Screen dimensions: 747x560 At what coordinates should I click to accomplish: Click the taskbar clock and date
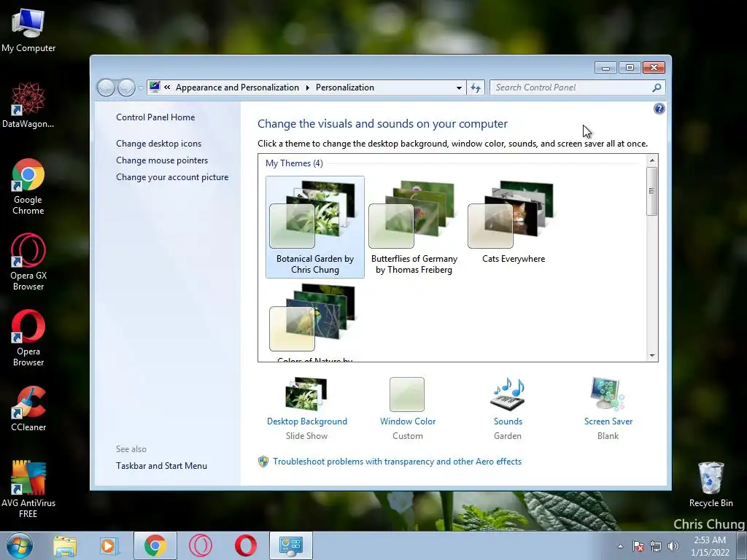(x=710, y=546)
